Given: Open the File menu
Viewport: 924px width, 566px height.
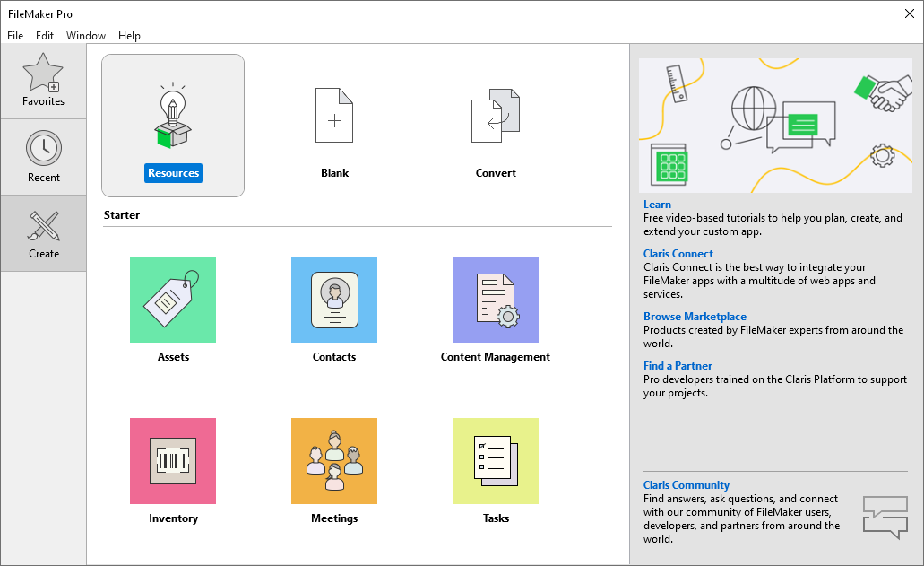Looking at the screenshot, I should 15,36.
